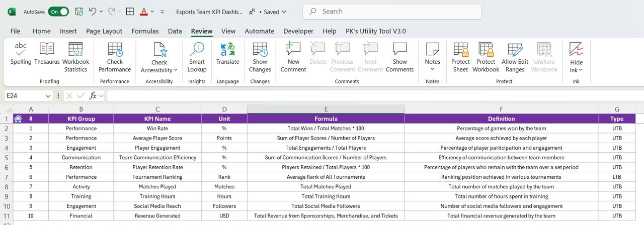The height and width of the screenshot is (225, 644).
Task: Select the Data tab
Action: pos(175,31)
